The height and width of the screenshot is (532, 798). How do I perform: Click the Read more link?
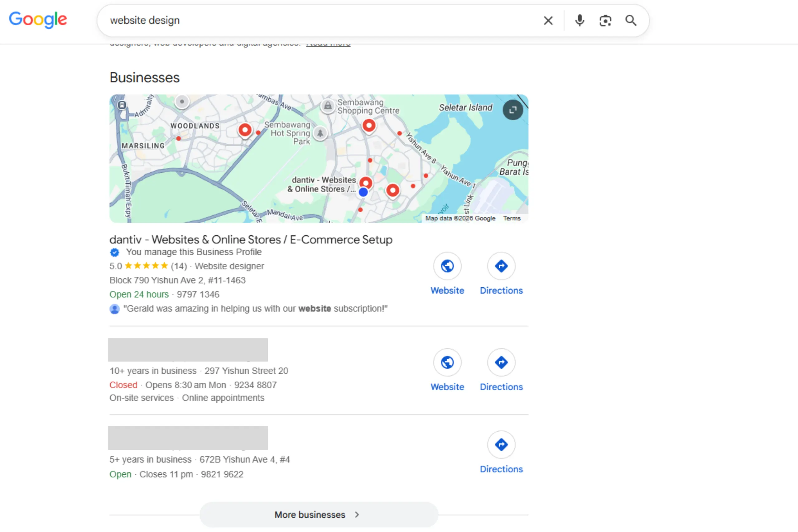point(328,45)
